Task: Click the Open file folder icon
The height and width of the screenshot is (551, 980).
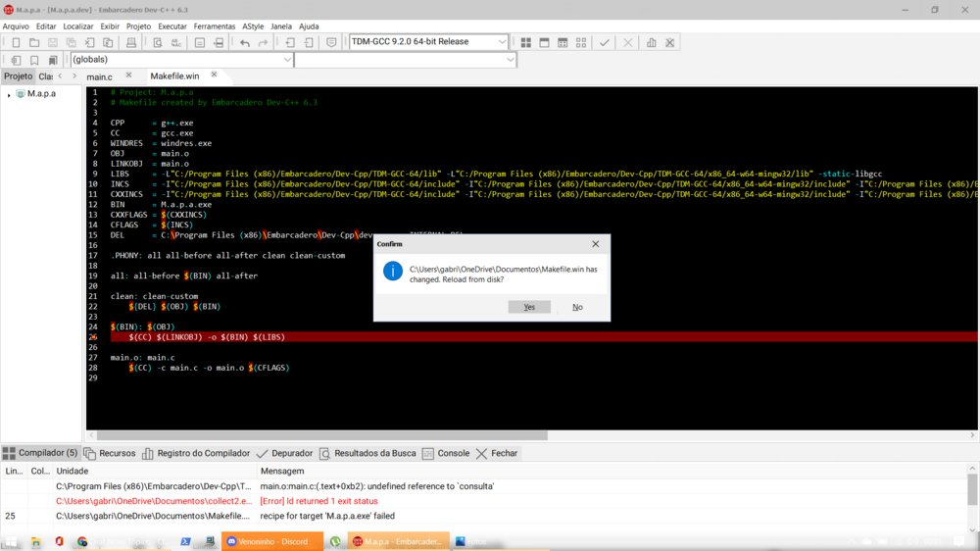Action: pyautogui.click(x=34, y=43)
